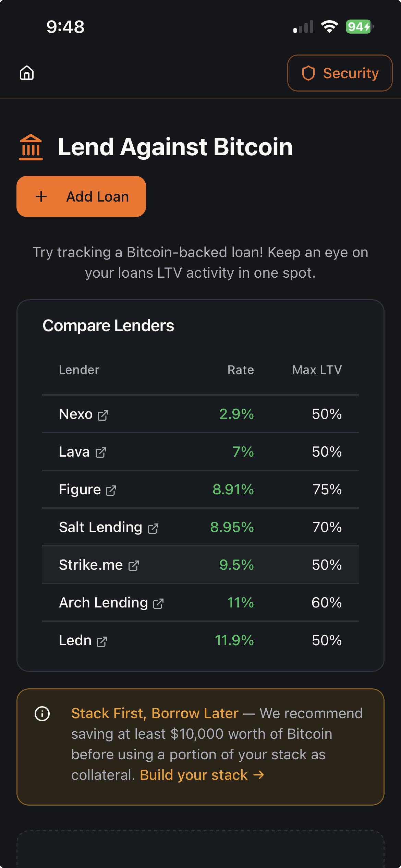Click the Rate column header

point(241,370)
